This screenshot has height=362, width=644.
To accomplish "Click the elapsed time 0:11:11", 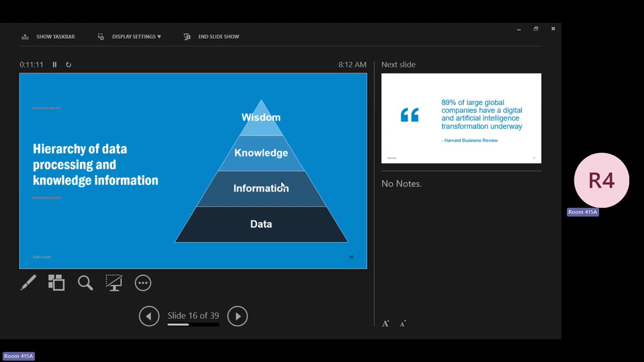I will tap(31, 64).
